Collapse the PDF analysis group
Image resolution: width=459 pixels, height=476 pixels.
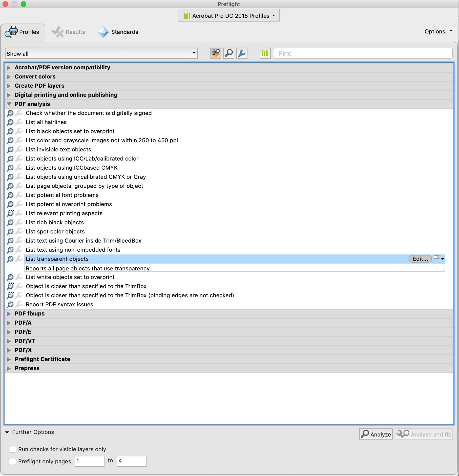tap(9, 104)
